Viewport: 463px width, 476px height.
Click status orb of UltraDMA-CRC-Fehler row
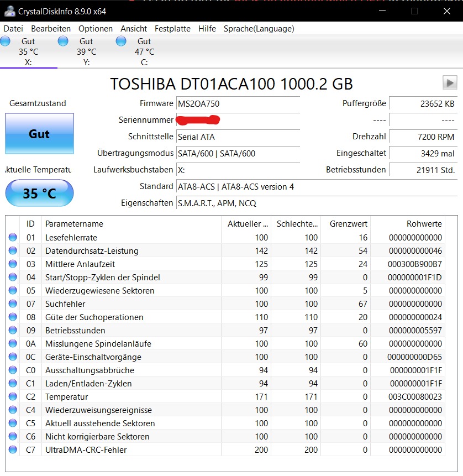tap(13, 449)
